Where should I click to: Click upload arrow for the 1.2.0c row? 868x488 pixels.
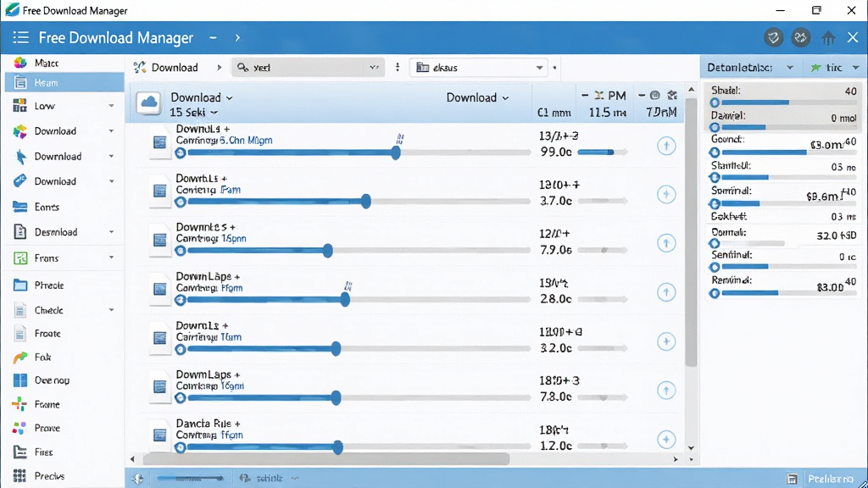pos(666,440)
